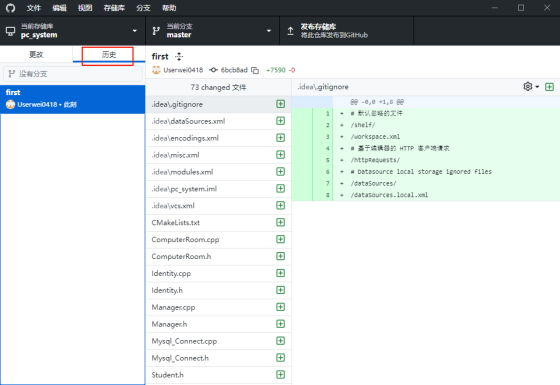The image size is (560, 385).
Task: Select the .idea\modules.xml file
Action: [x=218, y=172]
